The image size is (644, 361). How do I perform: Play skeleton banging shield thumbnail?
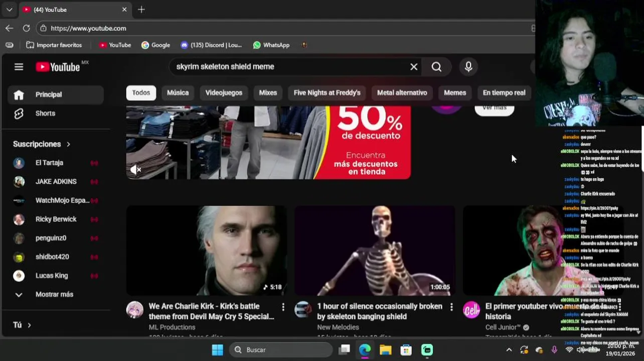[x=375, y=251]
